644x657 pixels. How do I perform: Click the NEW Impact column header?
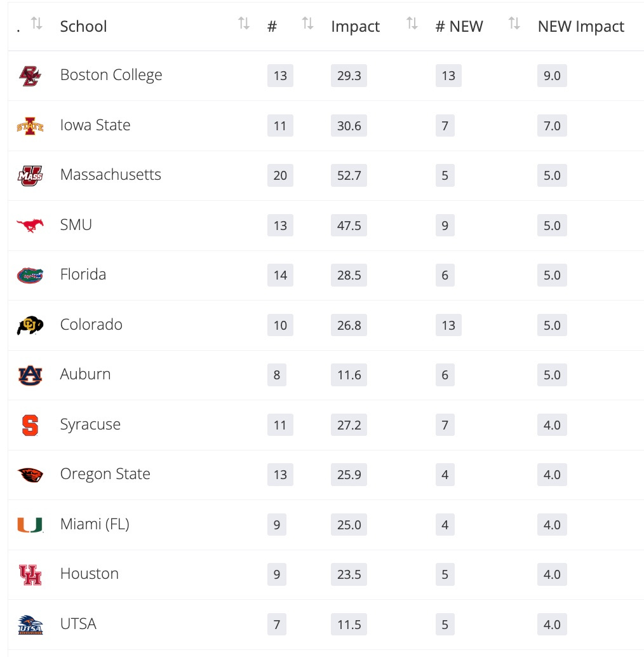coord(580,27)
